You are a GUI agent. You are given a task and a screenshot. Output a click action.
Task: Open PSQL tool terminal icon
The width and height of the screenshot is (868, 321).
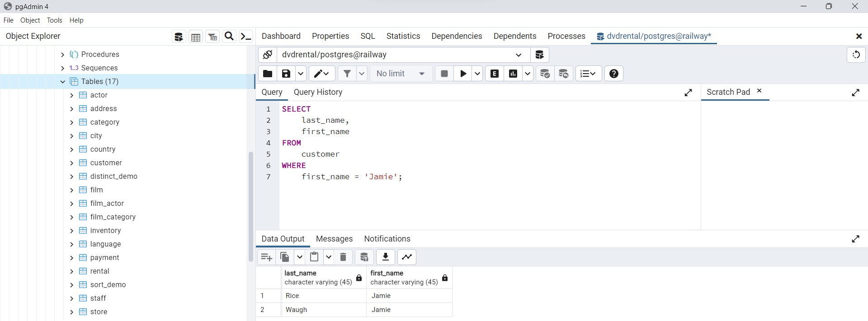coord(245,37)
